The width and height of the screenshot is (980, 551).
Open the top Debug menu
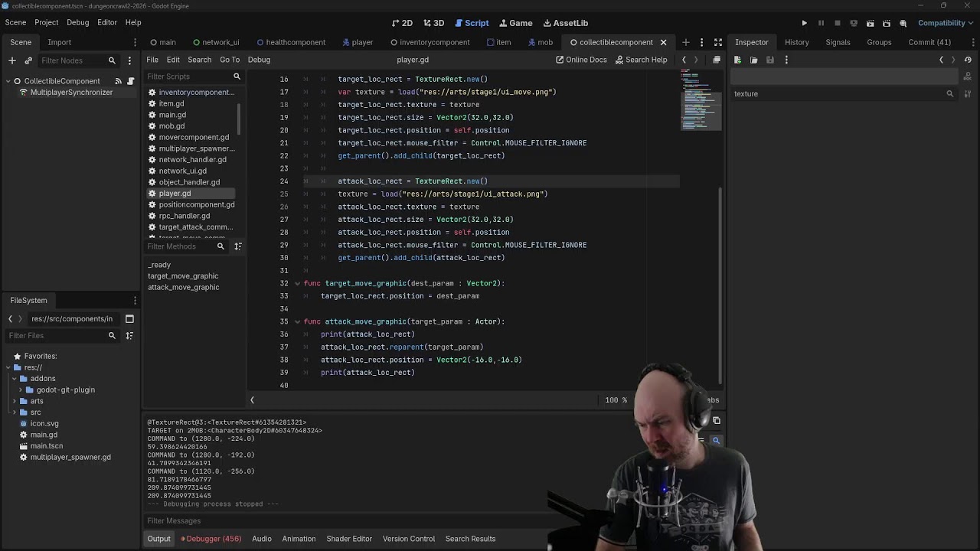[77, 22]
